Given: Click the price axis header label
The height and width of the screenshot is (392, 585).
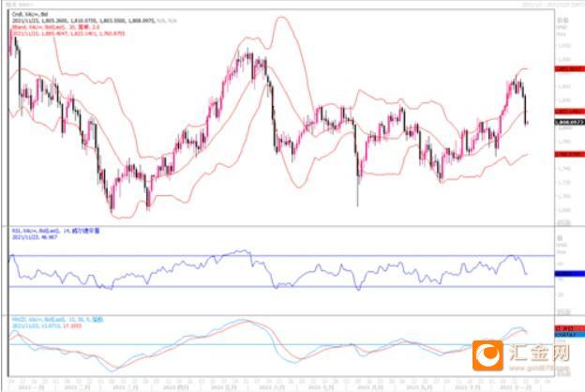Looking at the screenshot, I should click(562, 20).
